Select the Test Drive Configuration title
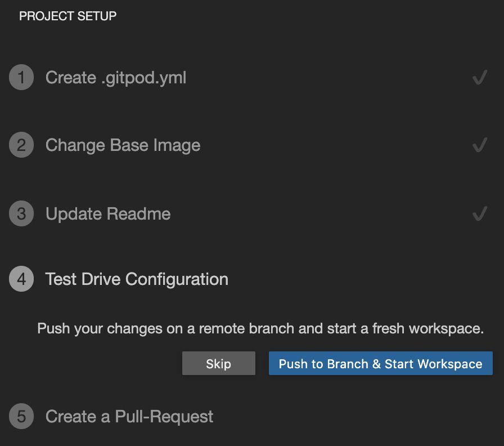 137,279
